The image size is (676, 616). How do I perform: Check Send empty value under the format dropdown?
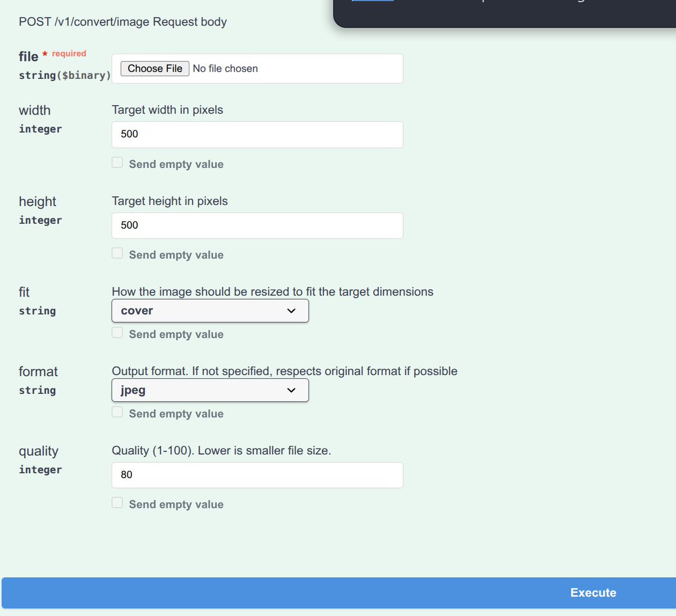coord(117,412)
